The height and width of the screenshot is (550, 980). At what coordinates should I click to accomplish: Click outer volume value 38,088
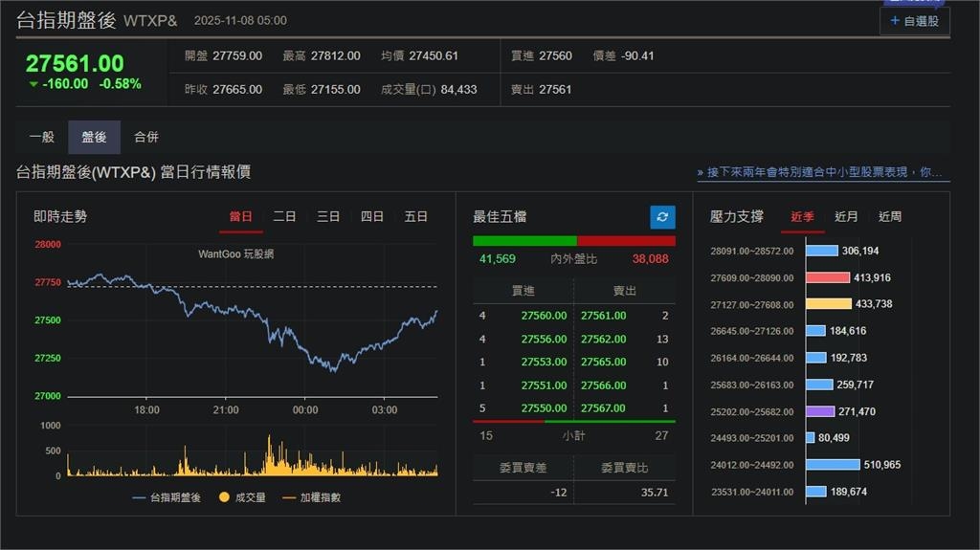click(650, 259)
